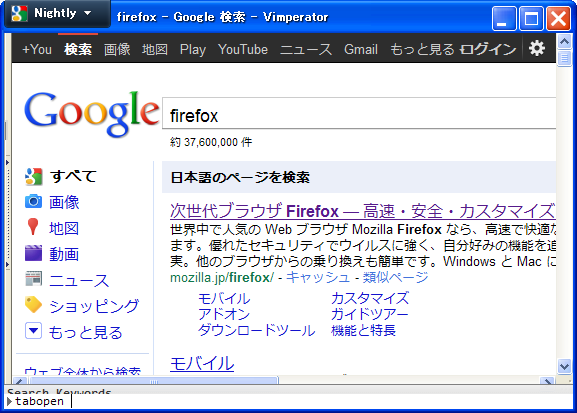Open the キャッシュ cached link
Image resolution: width=577 pixels, height=413 pixels.
(318, 277)
